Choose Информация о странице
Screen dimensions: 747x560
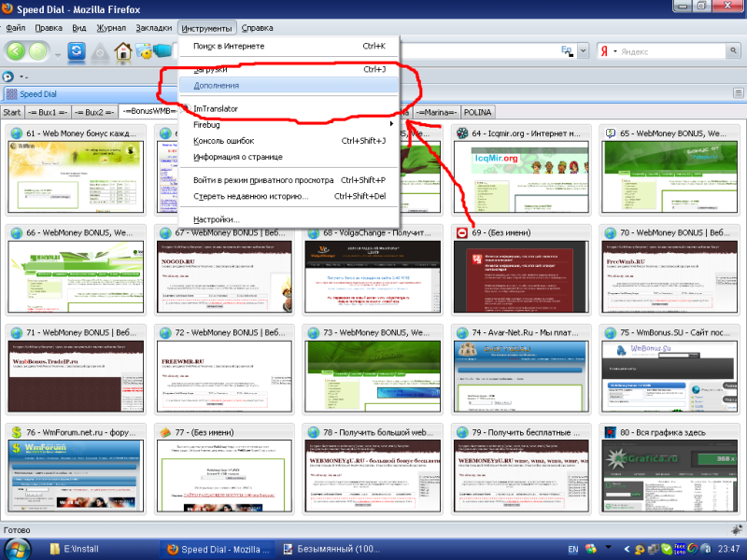pyautogui.click(x=289, y=157)
